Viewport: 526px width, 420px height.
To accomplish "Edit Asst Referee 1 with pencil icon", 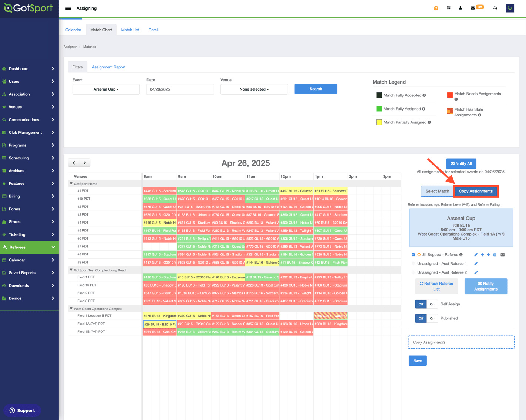I will click(476, 264).
